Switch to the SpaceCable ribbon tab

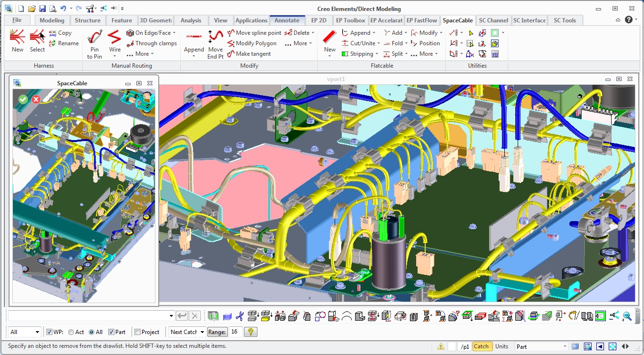(457, 20)
